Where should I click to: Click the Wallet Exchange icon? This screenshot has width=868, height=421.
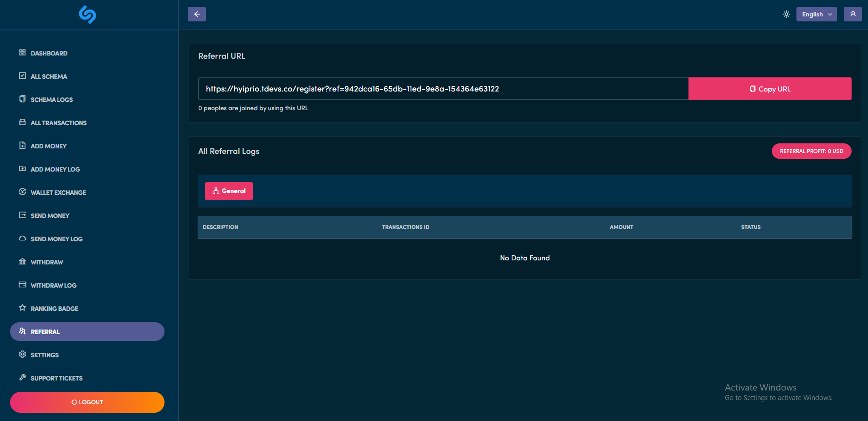click(22, 192)
